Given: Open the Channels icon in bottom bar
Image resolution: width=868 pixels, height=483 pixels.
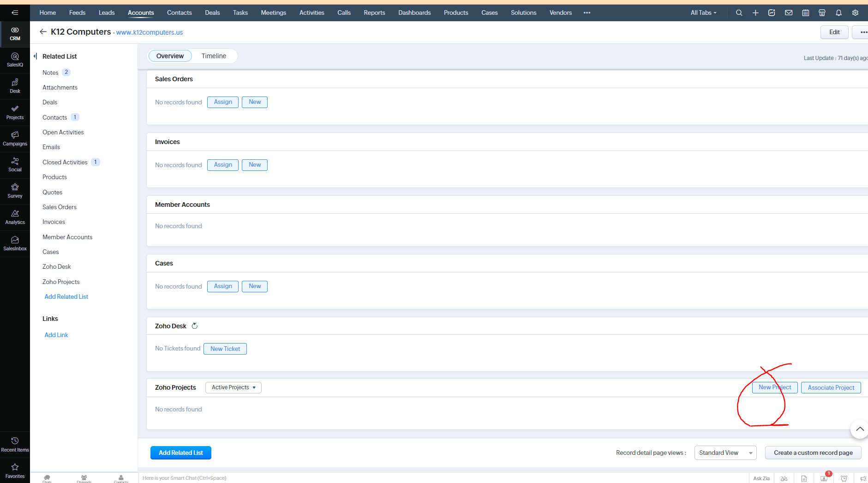Looking at the screenshot, I should [x=84, y=478].
